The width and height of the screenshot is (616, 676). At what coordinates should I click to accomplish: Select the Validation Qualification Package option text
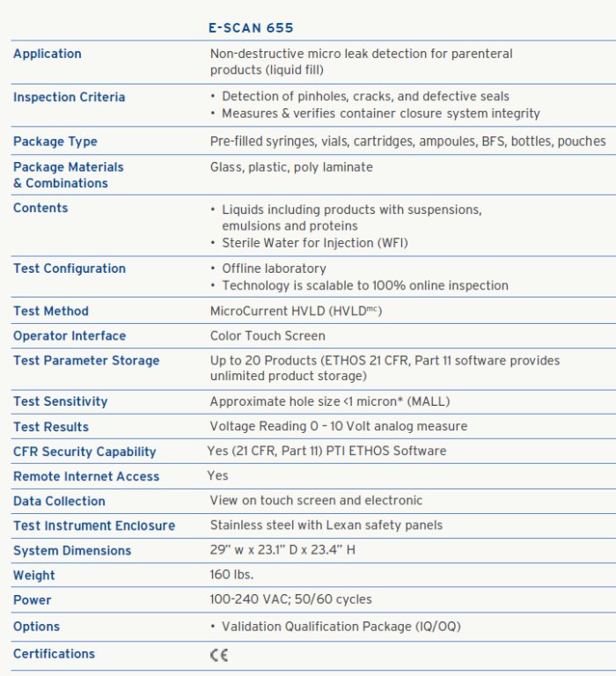[x=341, y=627]
